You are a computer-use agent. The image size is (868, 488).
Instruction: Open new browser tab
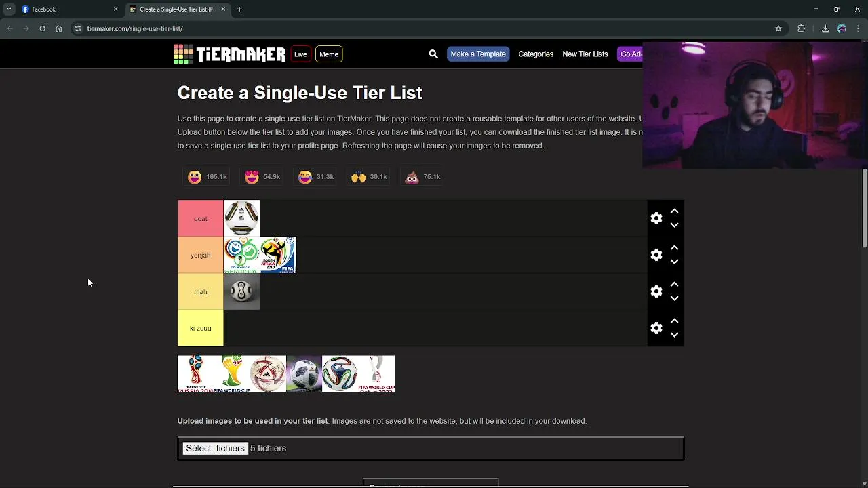(239, 9)
